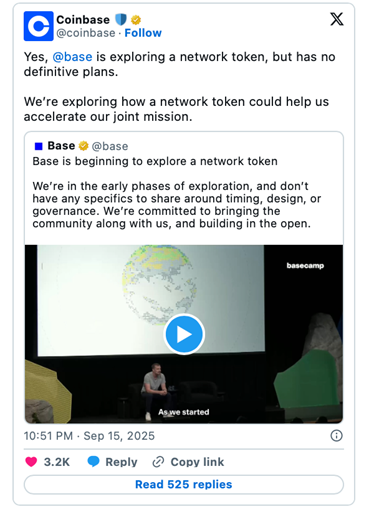
Task: Click the blue reply speech bubble icon
Action: click(93, 462)
